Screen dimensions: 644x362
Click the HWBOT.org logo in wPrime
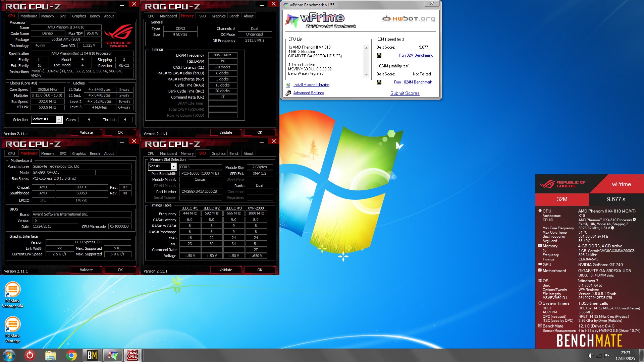(409, 18)
